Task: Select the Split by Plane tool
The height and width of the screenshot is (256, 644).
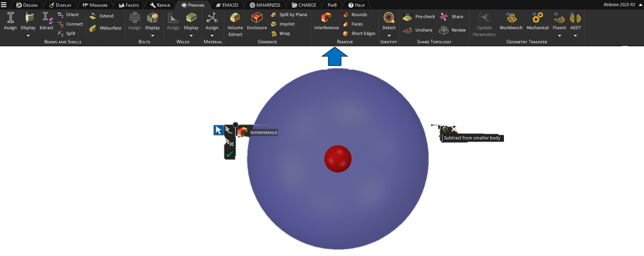Action: click(x=289, y=15)
